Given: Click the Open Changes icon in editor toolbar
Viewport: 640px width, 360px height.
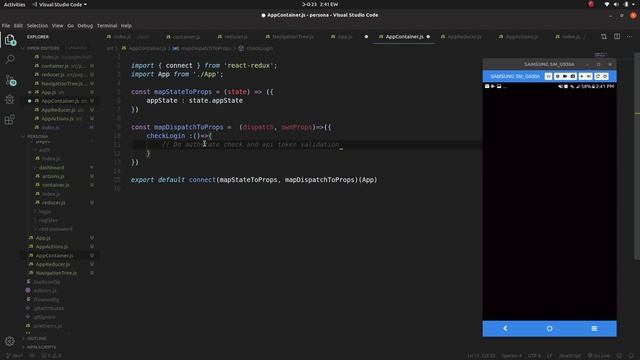Looking at the screenshot, I should (x=604, y=37).
